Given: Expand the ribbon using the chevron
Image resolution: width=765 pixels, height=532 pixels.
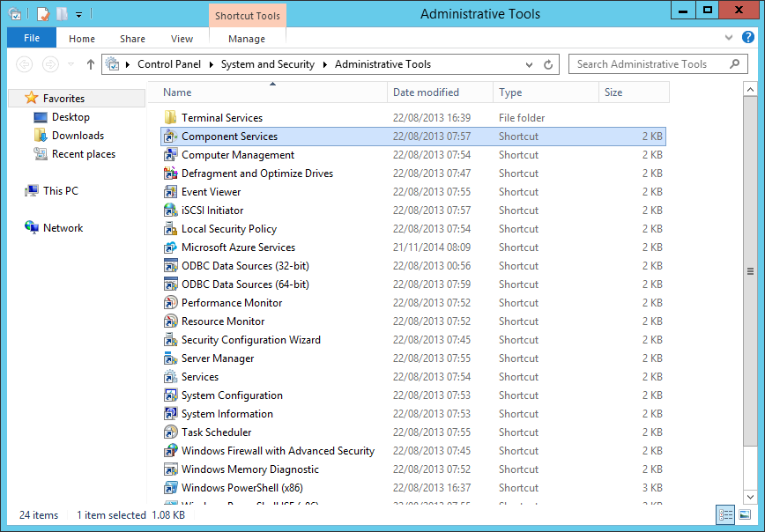Looking at the screenshot, I should click(728, 38).
